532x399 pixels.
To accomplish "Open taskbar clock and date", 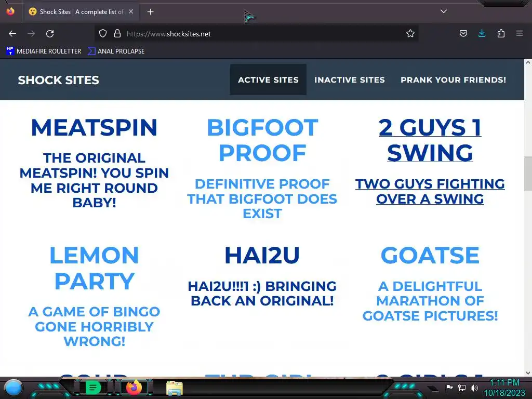I will [x=504, y=388].
